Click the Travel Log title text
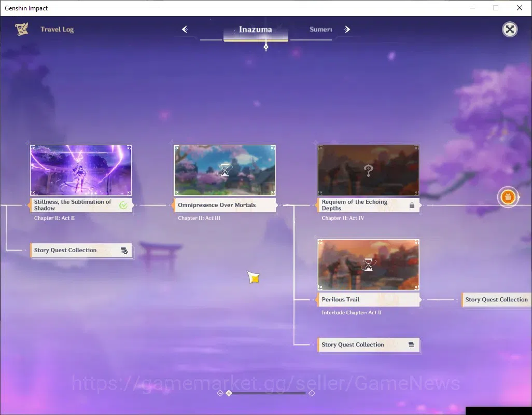This screenshot has height=415, width=532. pos(57,30)
